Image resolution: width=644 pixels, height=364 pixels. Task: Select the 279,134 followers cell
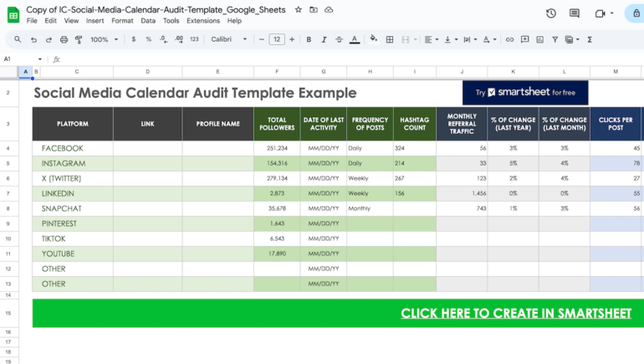click(277, 178)
